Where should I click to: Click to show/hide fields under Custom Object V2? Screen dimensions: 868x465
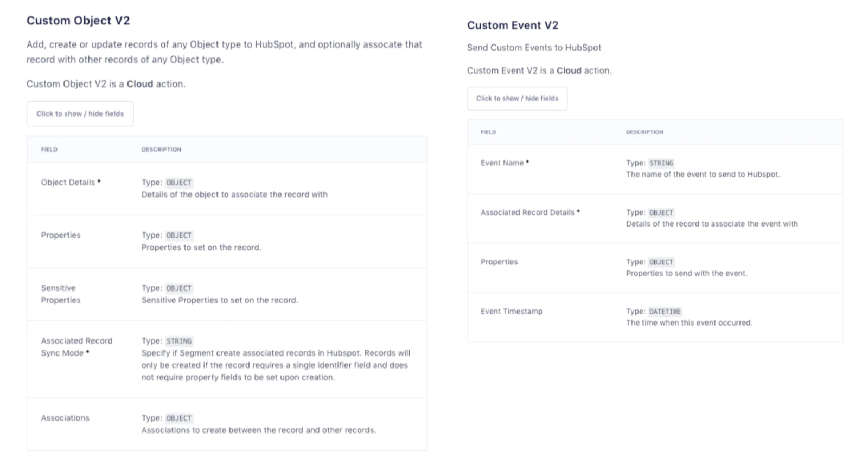(x=80, y=113)
